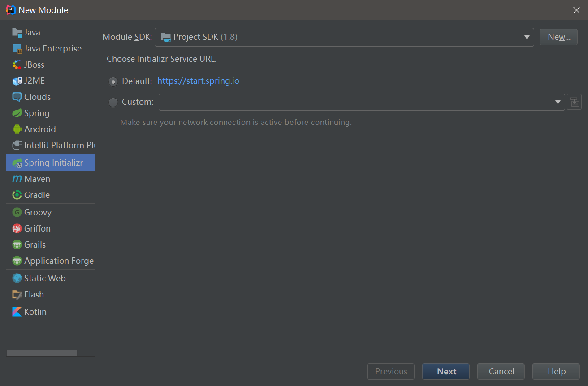
Task: Select the Gradle list entry
Action: tap(51, 195)
